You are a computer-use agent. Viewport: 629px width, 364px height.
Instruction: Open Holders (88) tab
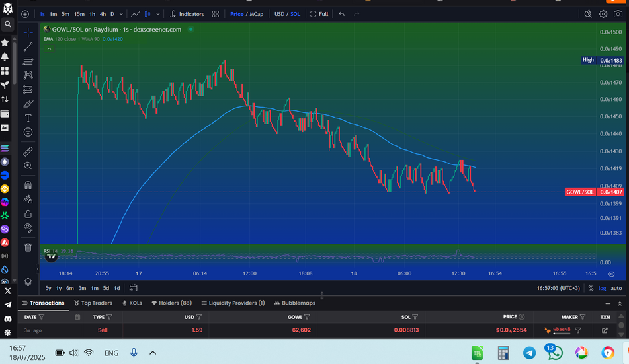172,303
